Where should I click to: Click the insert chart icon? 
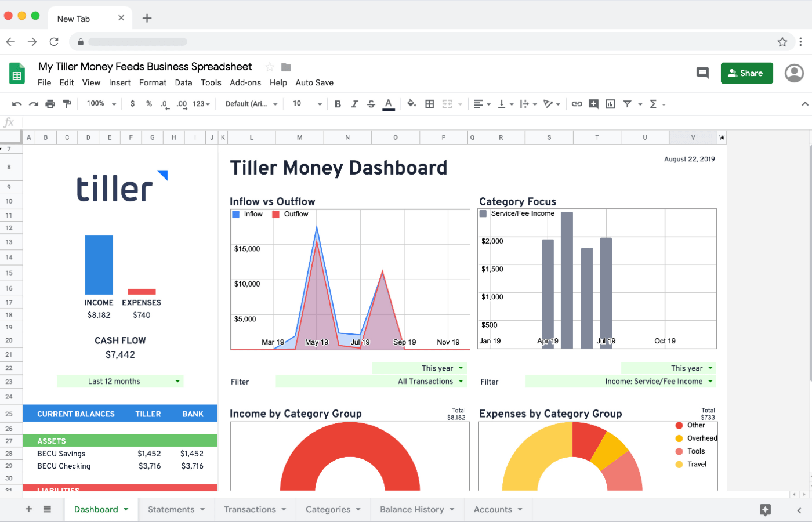610,104
